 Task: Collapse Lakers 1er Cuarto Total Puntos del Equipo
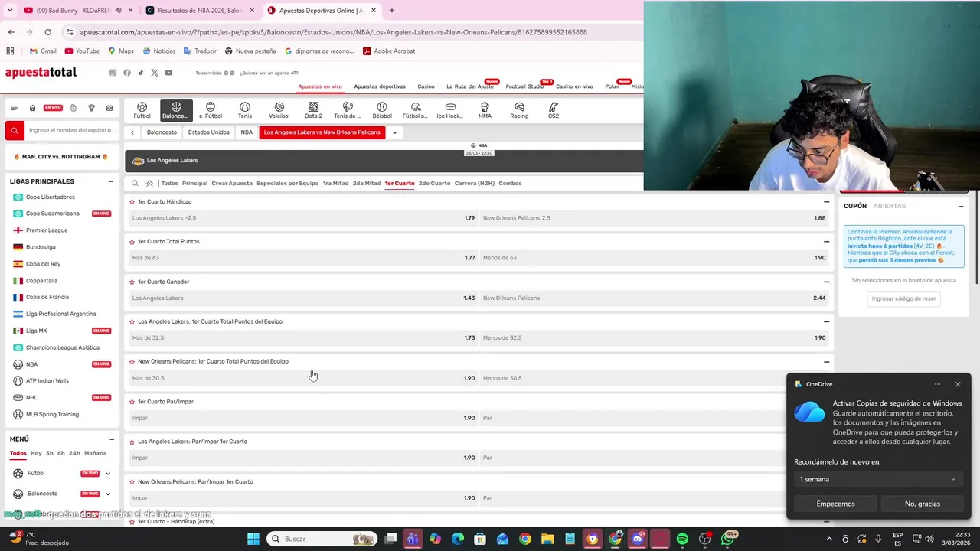826,321
